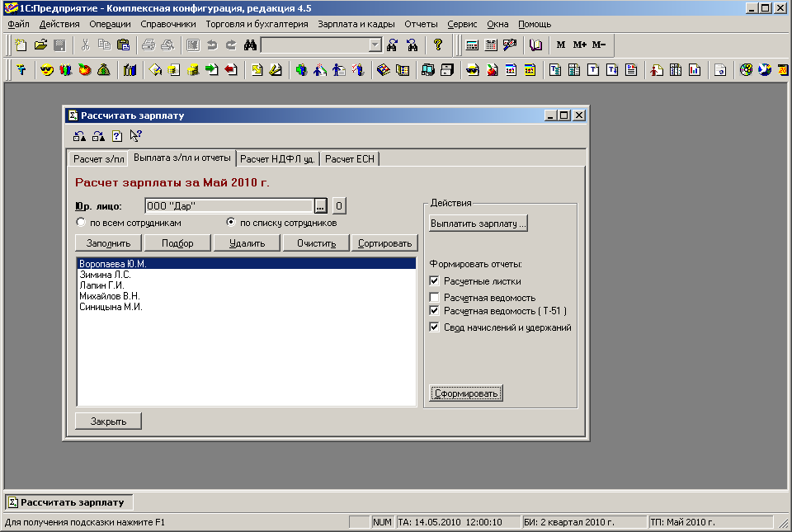Switch to the 'Расчет НДФЛ уд.' tab

point(277,159)
